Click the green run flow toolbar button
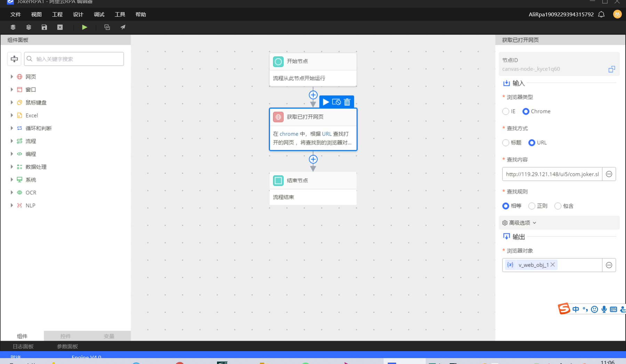Viewport: 626px width, 364px height. [x=85, y=27]
